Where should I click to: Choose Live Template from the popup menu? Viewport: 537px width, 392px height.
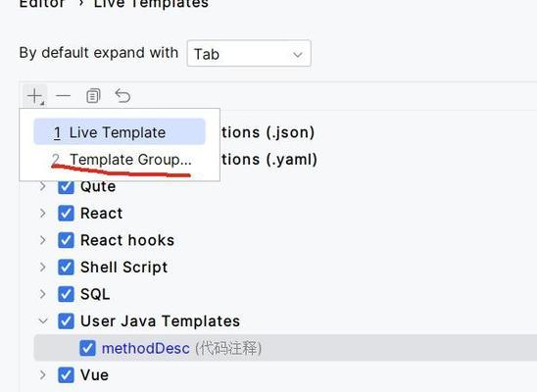(120, 132)
